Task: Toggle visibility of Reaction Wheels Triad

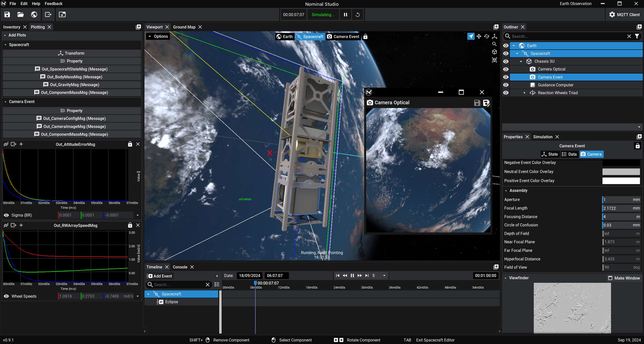Action: pos(506,93)
